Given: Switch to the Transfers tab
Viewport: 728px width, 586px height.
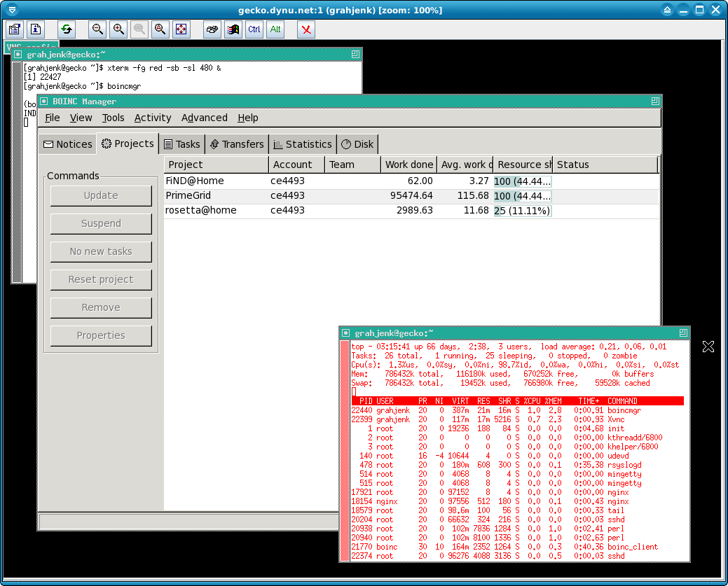Looking at the screenshot, I should [x=237, y=144].
